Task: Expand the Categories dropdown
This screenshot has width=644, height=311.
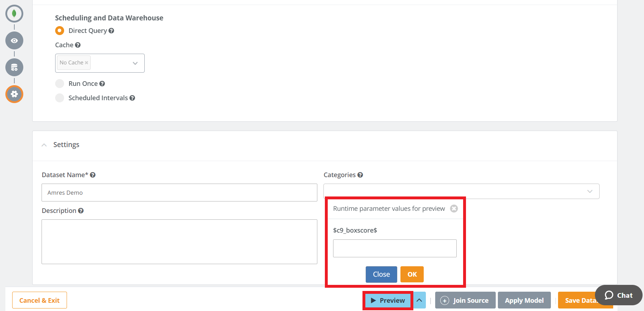Action: pos(590,191)
